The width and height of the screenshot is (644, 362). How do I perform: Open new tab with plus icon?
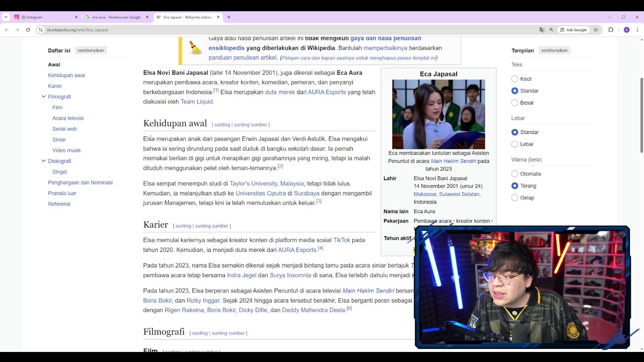[x=229, y=17]
